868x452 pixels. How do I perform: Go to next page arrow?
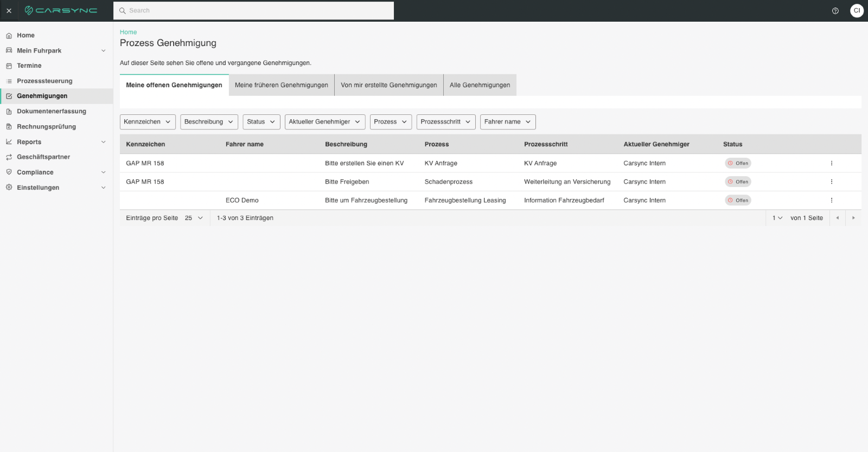pos(853,218)
